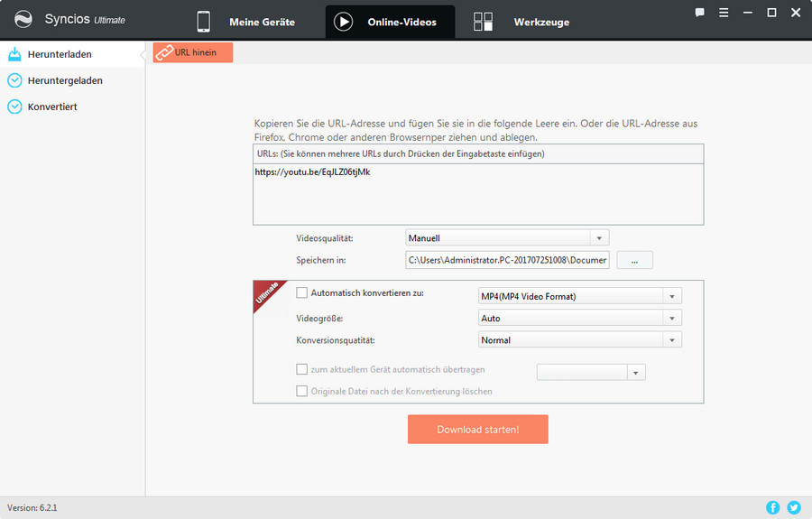The width and height of the screenshot is (812, 519).
Task: Open the Videogröße Auto dropdown
Action: pos(579,318)
